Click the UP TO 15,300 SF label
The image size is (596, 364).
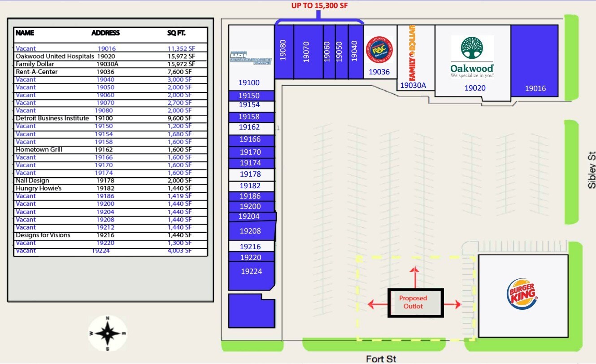coord(319,5)
